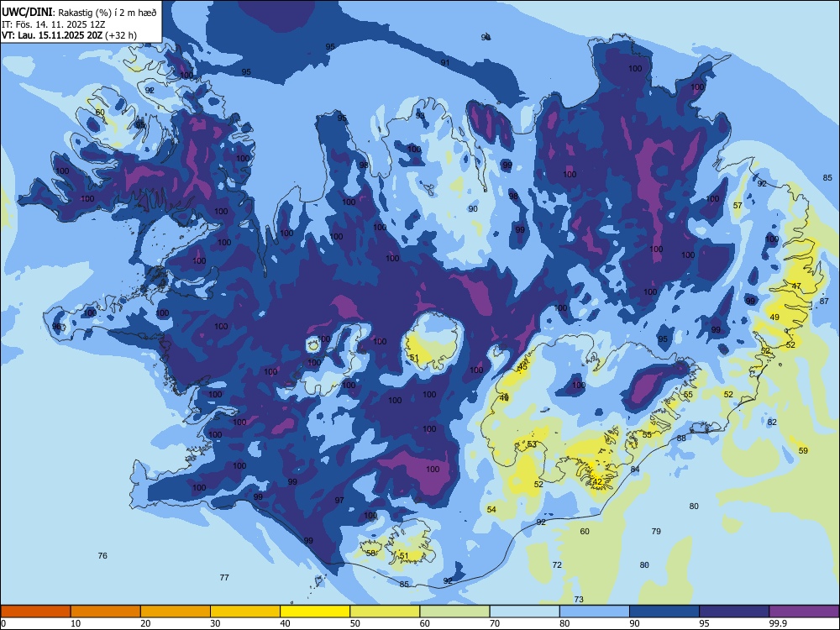Click the '76' humidity value over the southwest ocean
This screenshot has height=630, width=840.
coord(102,555)
